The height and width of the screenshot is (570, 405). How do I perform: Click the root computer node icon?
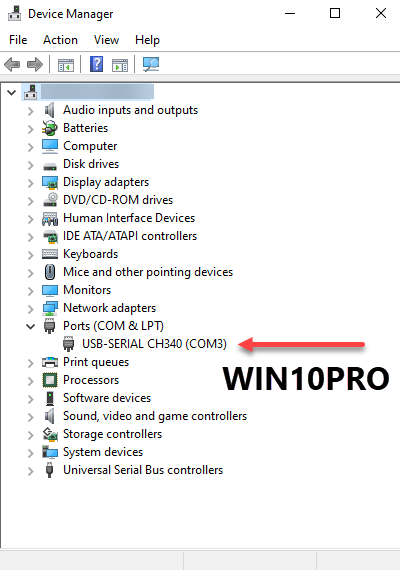(x=31, y=92)
